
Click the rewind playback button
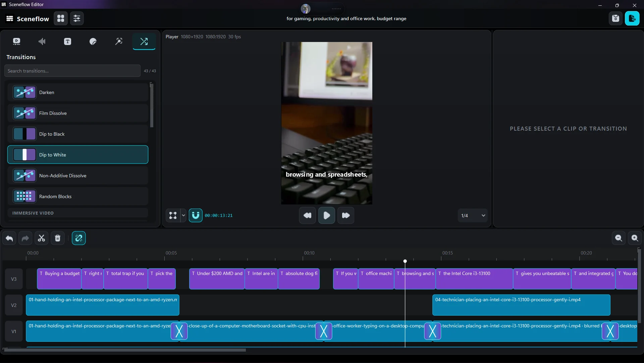[307, 216]
